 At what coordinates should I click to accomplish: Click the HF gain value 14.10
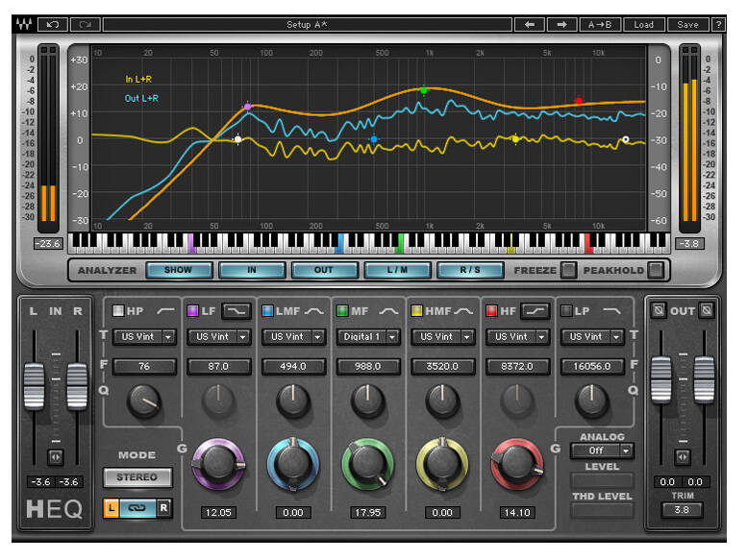pyautogui.click(x=517, y=512)
